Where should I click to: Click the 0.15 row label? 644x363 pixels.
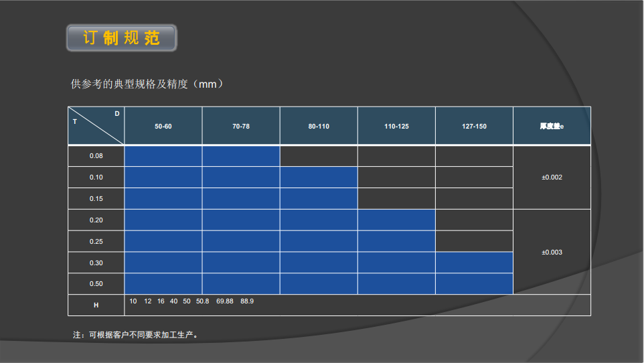click(96, 199)
